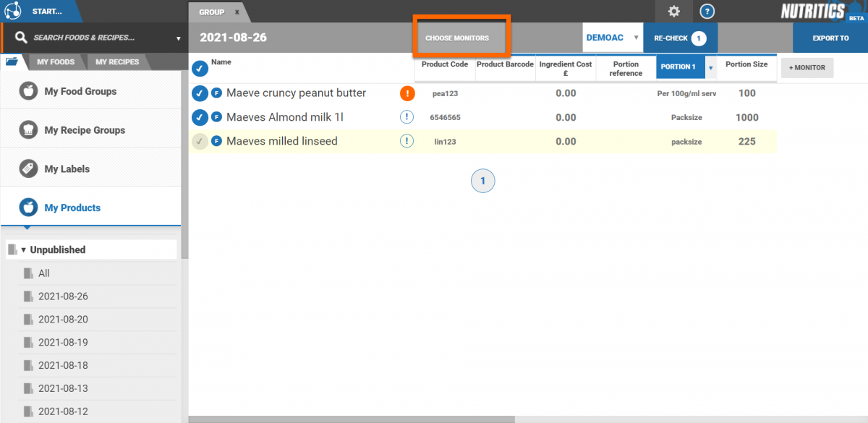Collapse the Unpublished tree section
868x423 pixels.
point(24,250)
